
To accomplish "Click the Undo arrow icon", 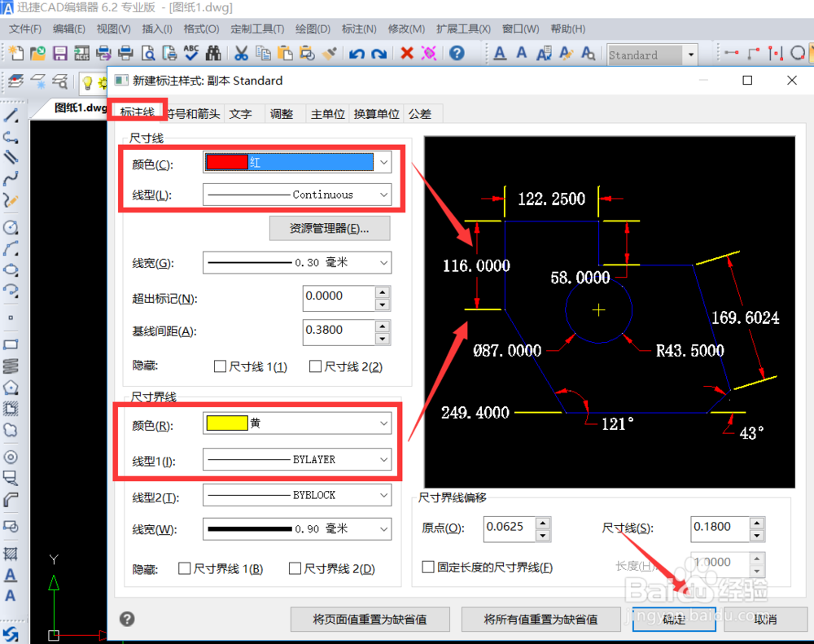I will (x=357, y=54).
